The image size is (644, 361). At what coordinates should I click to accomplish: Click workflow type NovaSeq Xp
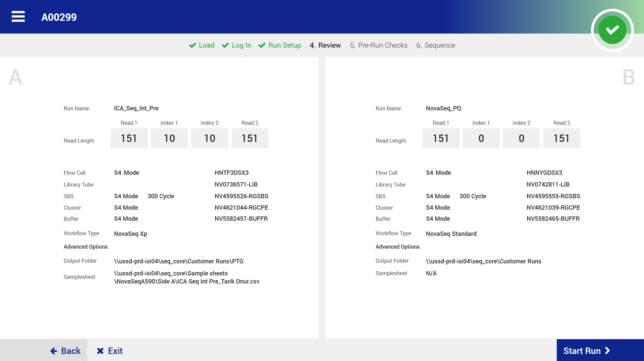pyautogui.click(x=130, y=234)
